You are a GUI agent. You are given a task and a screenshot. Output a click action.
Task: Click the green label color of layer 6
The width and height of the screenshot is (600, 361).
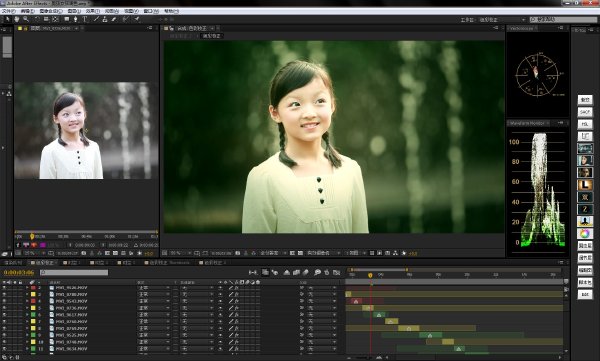tap(33, 315)
